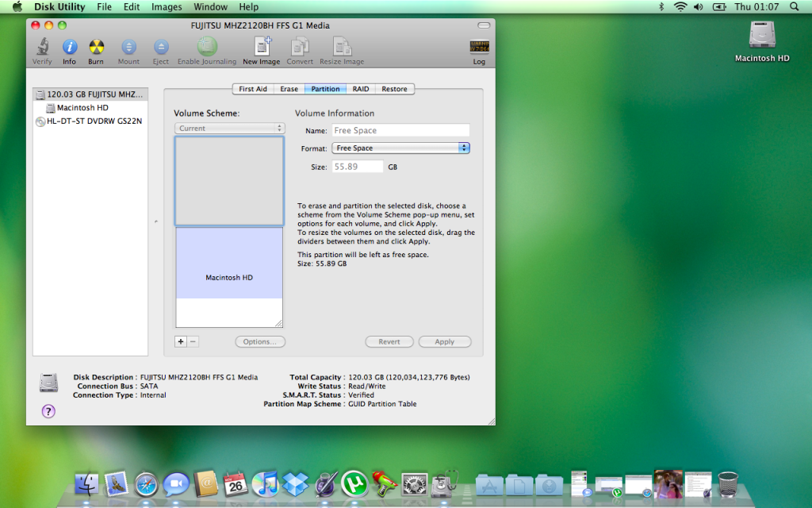The width and height of the screenshot is (812, 508).
Task: Click the Size field showing 55.89
Action: point(358,167)
